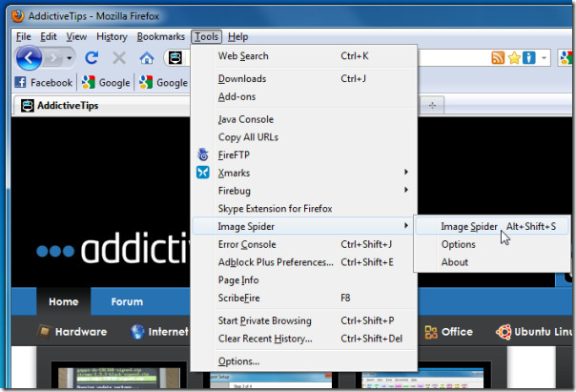
Task: Click the RSS feed icon in address bar
Action: click(x=498, y=57)
